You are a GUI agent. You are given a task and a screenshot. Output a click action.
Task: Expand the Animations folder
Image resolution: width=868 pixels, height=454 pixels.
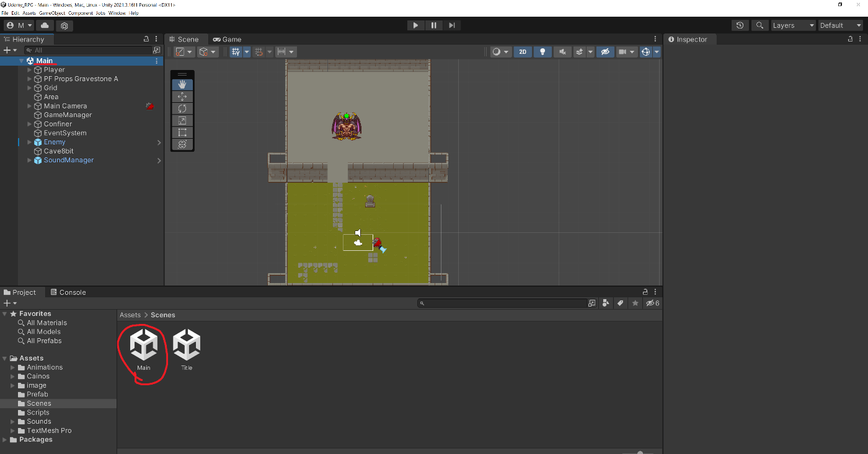tap(13, 367)
